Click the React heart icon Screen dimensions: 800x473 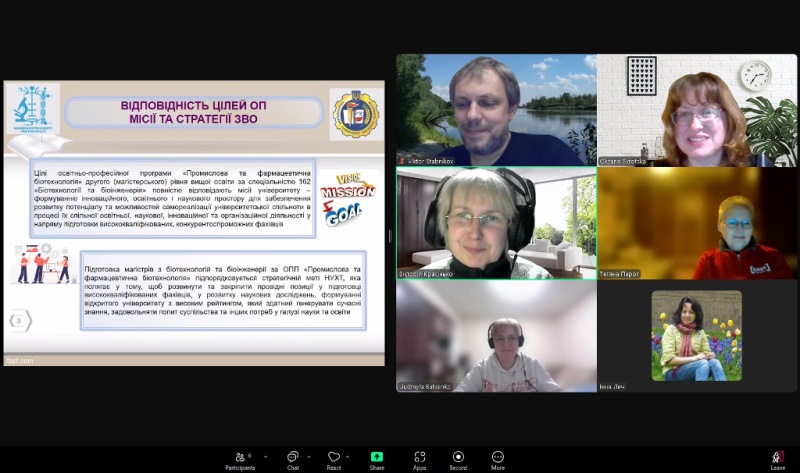[x=334, y=458]
